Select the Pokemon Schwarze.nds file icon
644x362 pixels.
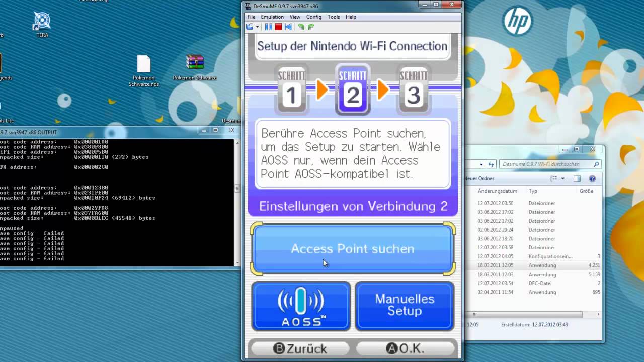(x=144, y=71)
